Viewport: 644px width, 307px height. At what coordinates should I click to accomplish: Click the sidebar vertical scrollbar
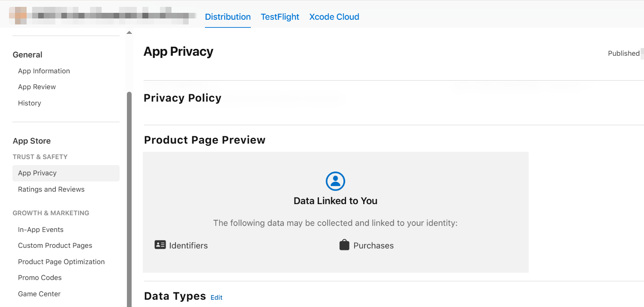tap(129, 193)
